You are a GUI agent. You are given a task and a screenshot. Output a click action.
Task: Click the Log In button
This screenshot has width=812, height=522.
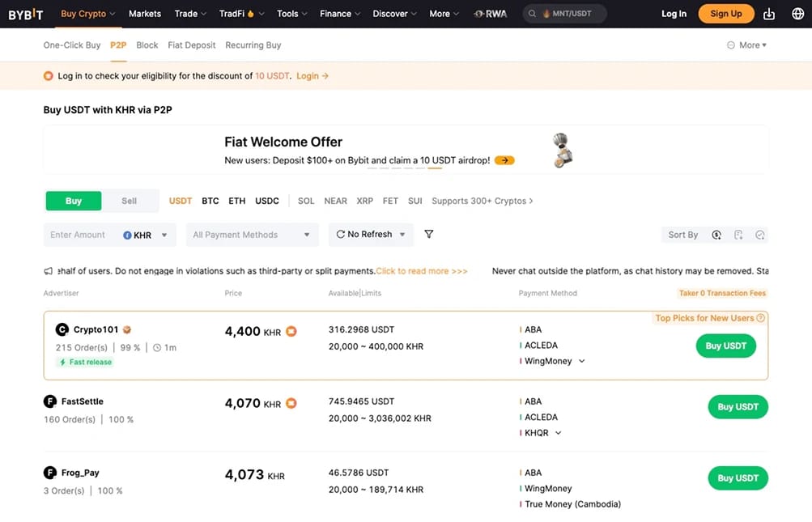coord(674,14)
